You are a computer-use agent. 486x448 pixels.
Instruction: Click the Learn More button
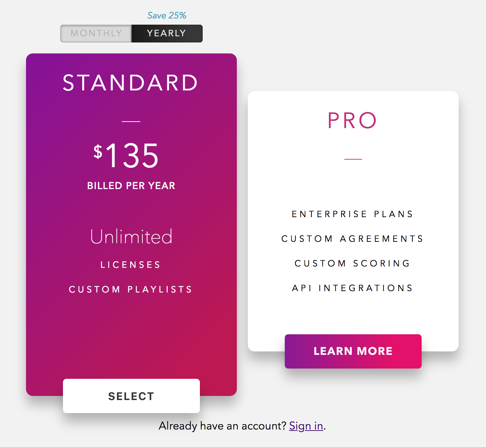pos(353,351)
